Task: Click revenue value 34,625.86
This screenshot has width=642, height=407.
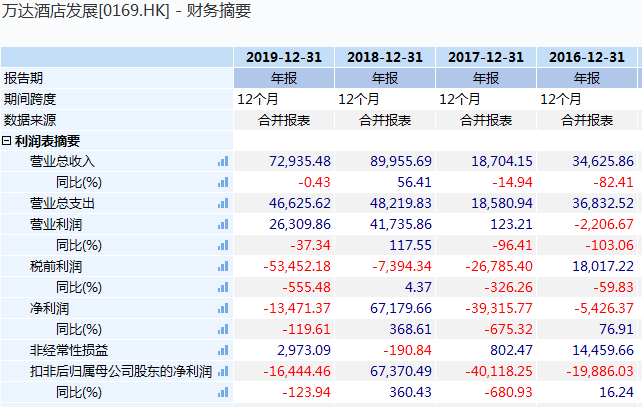Action: pos(603,161)
